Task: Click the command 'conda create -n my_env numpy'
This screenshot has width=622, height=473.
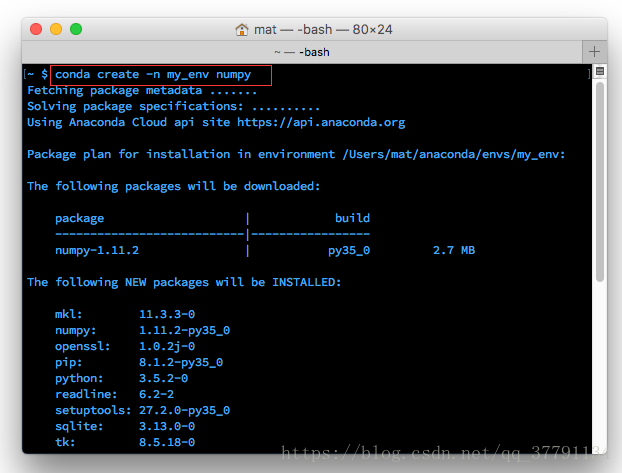Action: (153, 75)
